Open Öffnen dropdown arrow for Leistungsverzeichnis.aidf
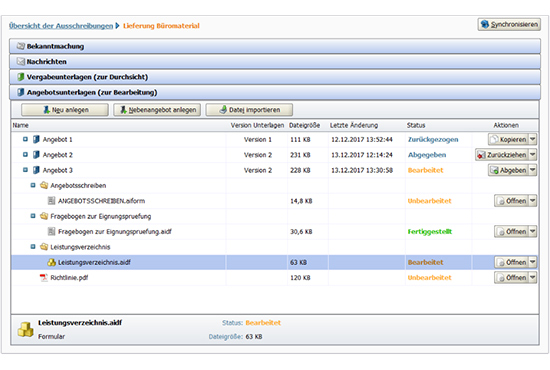Viewport: 550px width, 370px height. click(x=532, y=262)
